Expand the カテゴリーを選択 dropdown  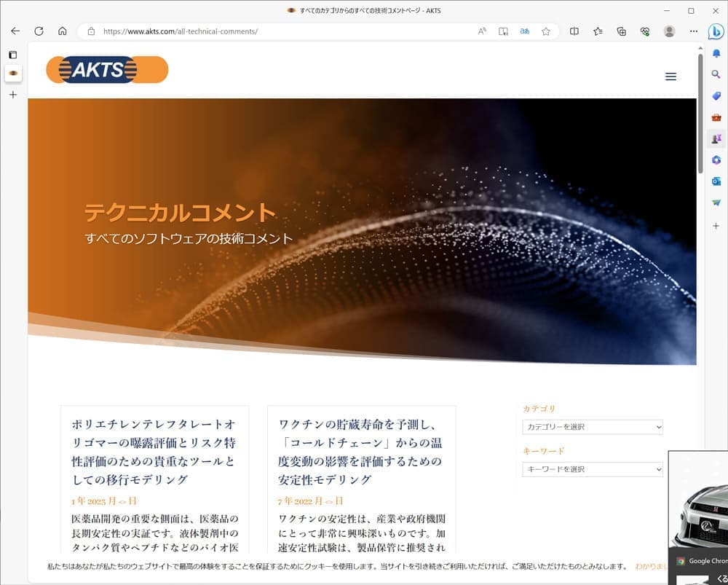point(592,427)
